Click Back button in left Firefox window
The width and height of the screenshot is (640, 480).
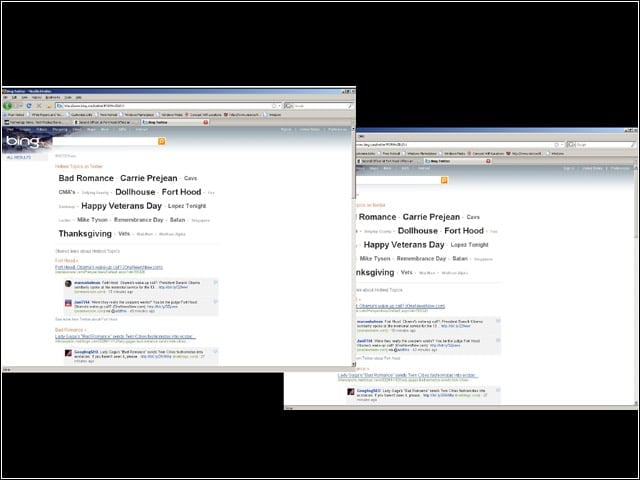[7, 106]
